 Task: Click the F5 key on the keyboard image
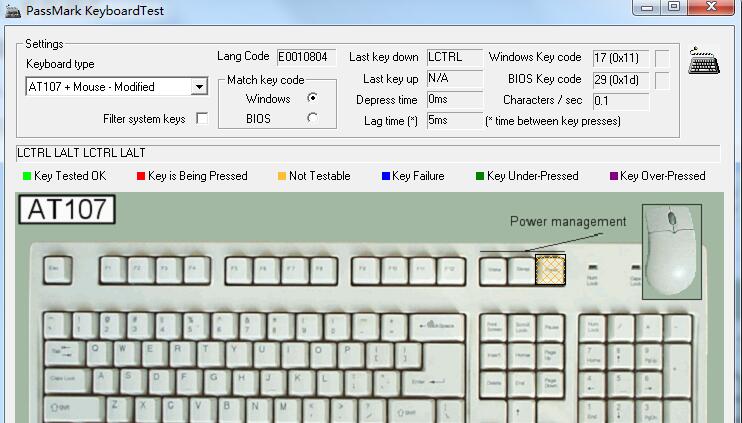pos(239,271)
